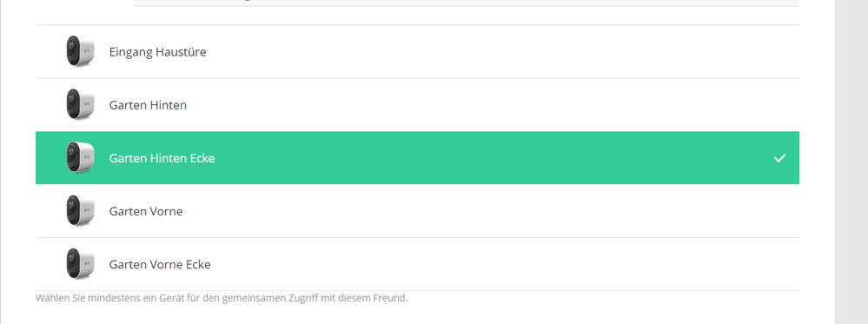
Task: Deselect the highlighted green Garten Hinten Ecke row
Action: 417,158
